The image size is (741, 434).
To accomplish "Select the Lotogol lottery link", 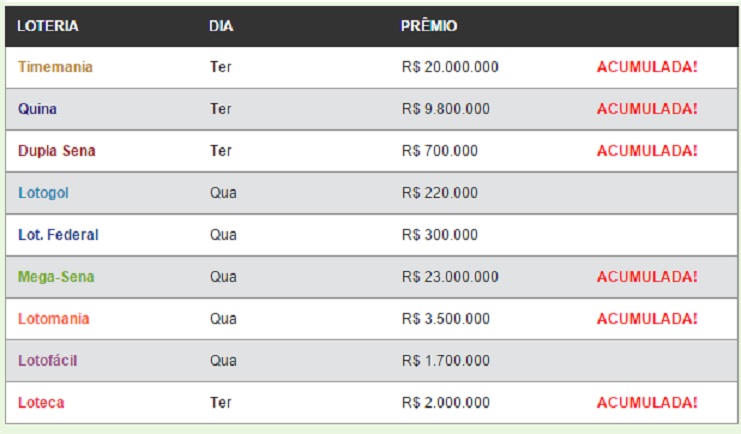I will click(43, 193).
